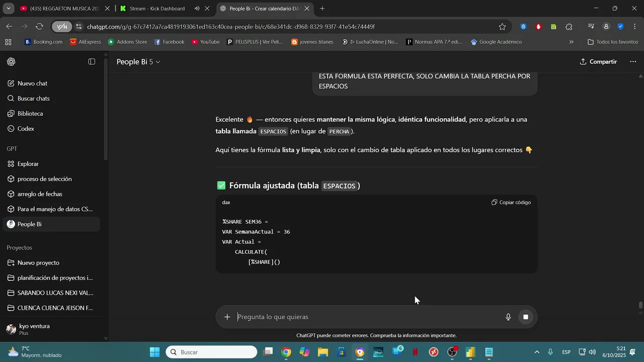Image resolution: width=644 pixels, height=362 pixels.
Task: Open the browser profile icon
Action: (x=606, y=27)
